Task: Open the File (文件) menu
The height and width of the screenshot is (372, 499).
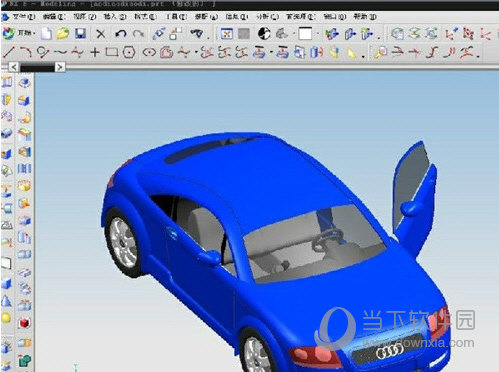Action: (24, 16)
